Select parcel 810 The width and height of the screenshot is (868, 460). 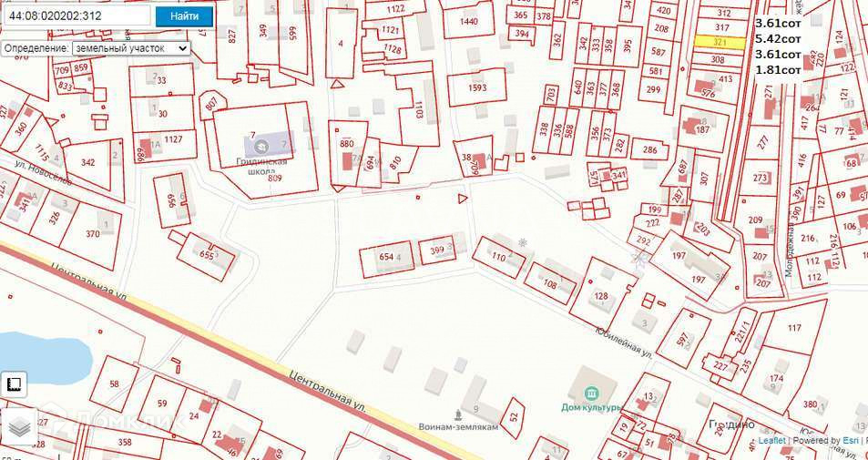(x=397, y=162)
